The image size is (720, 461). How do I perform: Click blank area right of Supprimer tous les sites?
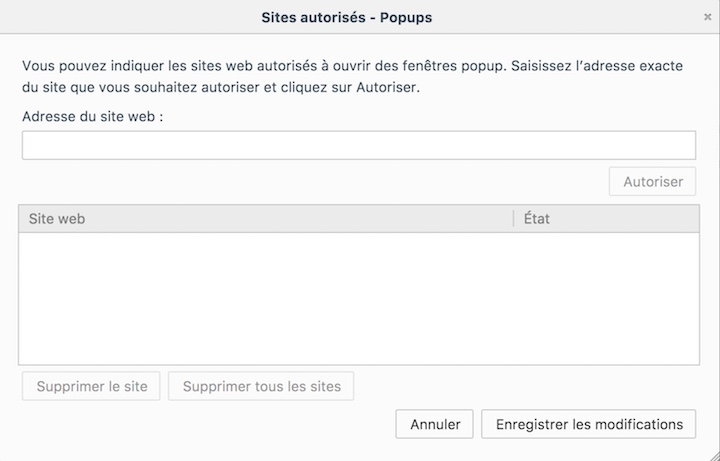[x=523, y=386]
